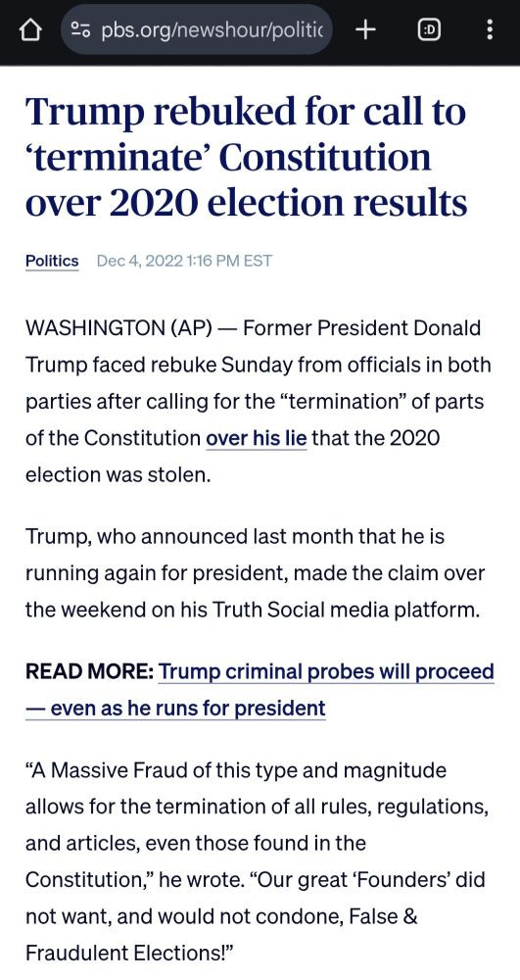Tap the "Fraudulent Elections!" closing text
This screenshot has height=980, width=520.
[129, 954]
